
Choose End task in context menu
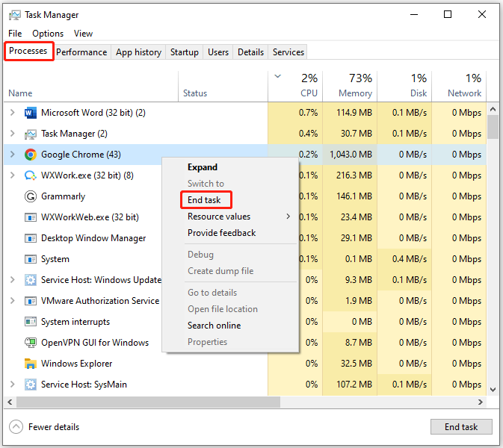point(204,200)
